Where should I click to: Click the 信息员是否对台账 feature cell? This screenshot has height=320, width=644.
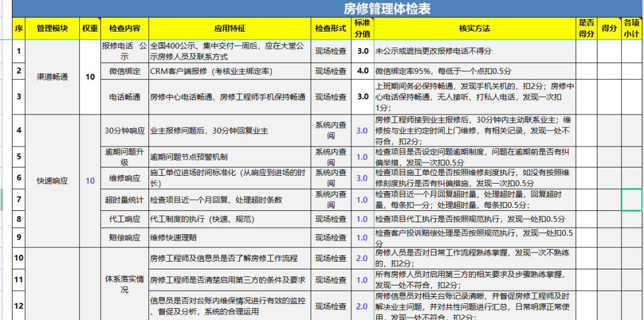(230, 306)
